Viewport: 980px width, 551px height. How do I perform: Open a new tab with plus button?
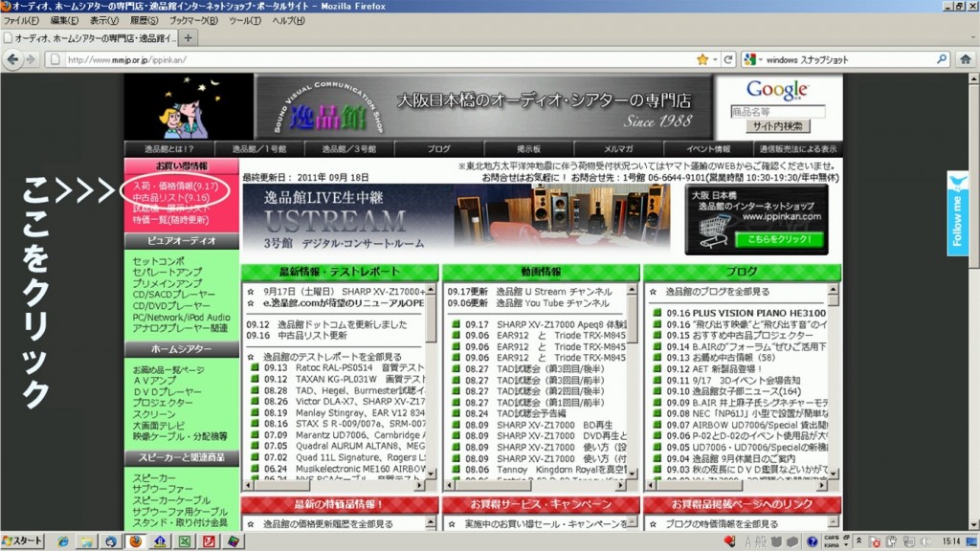(x=189, y=38)
